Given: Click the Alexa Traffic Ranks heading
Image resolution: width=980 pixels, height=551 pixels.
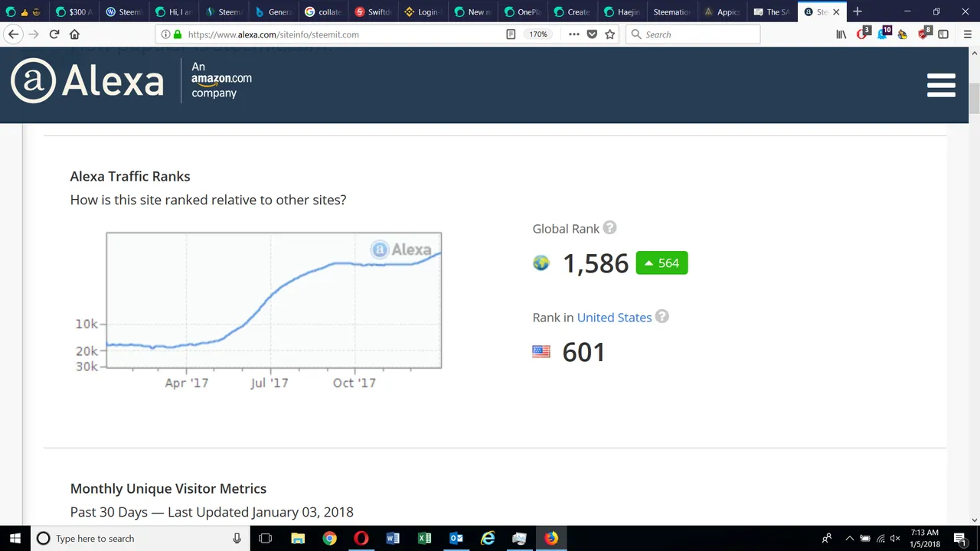Looking at the screenshot, I should coord(130,176).
